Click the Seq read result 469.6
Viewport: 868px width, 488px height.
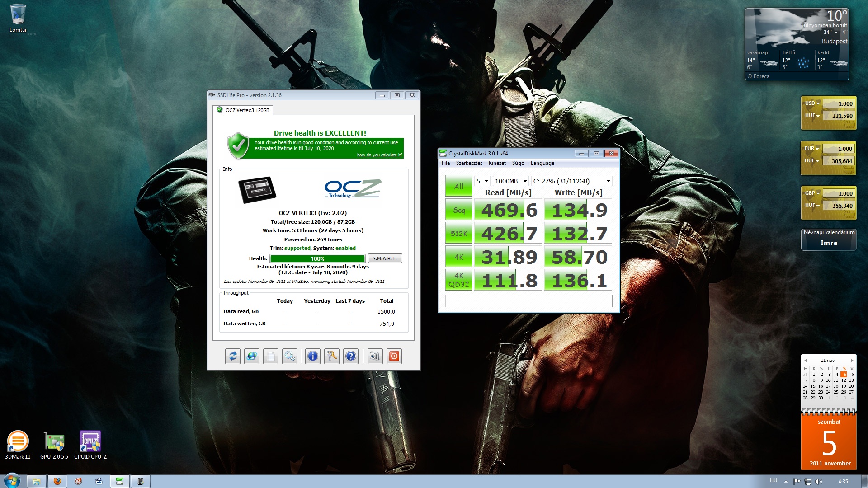508,210
